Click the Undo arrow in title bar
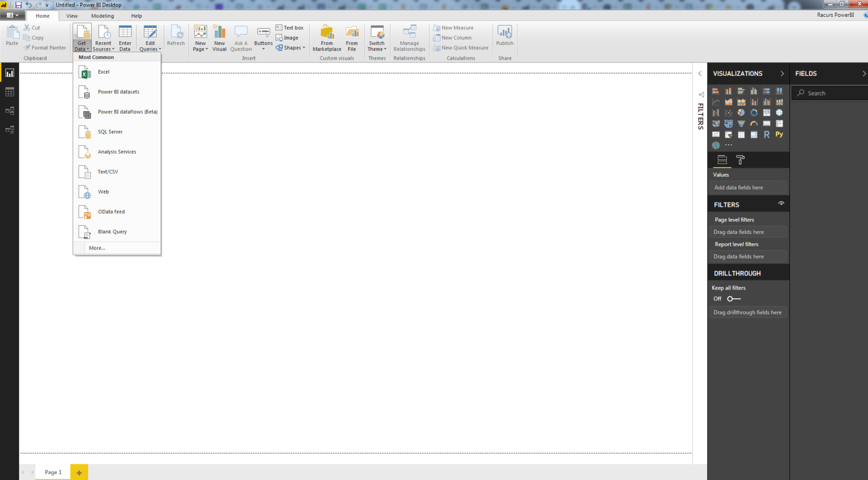Screen dimensions: 868x480 click(28, 5)
